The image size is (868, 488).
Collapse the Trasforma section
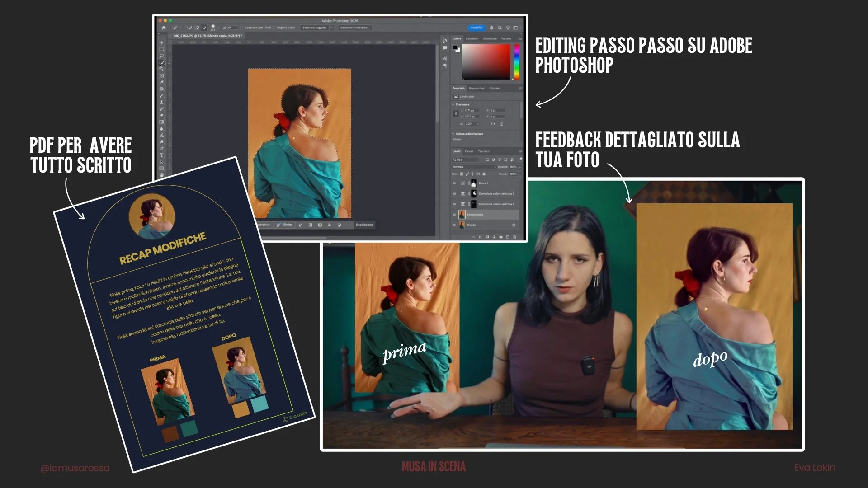(x=453, y=104)
